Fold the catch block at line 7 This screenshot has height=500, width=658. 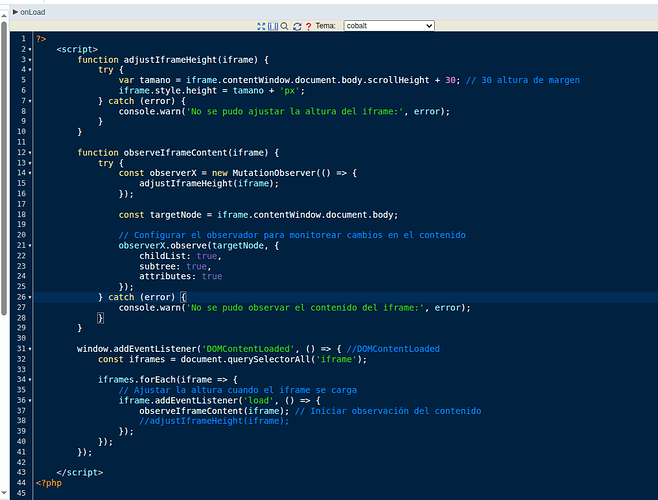30,101
